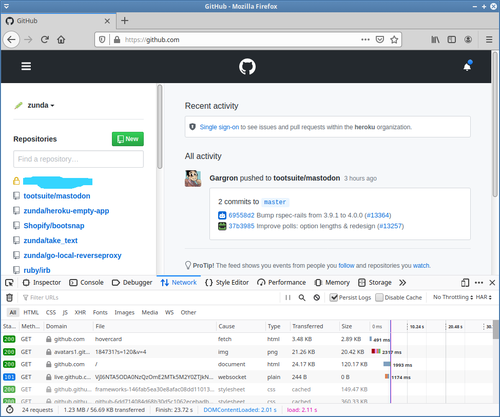Open the zunda/heroku-empty-app repository link
Screen dimensions: 500x417
point(66,211)
